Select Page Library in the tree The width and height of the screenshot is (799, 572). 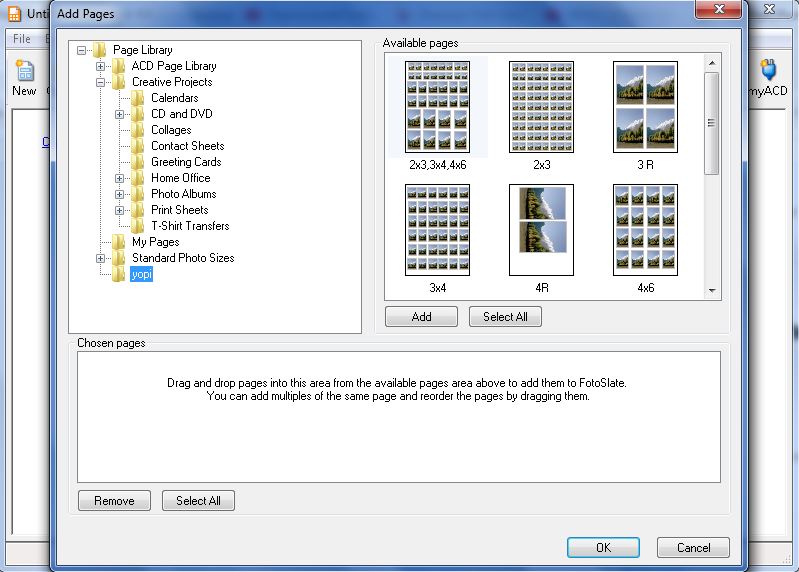(x=143, y=50)
